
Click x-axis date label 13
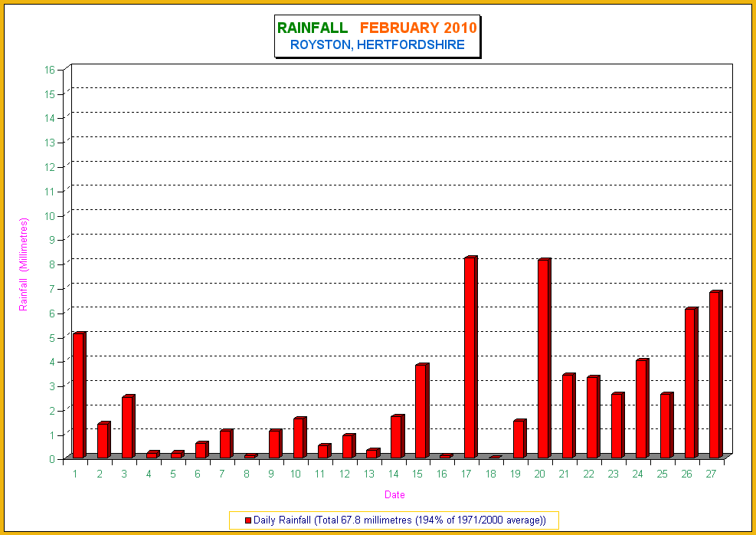point(369,474)
